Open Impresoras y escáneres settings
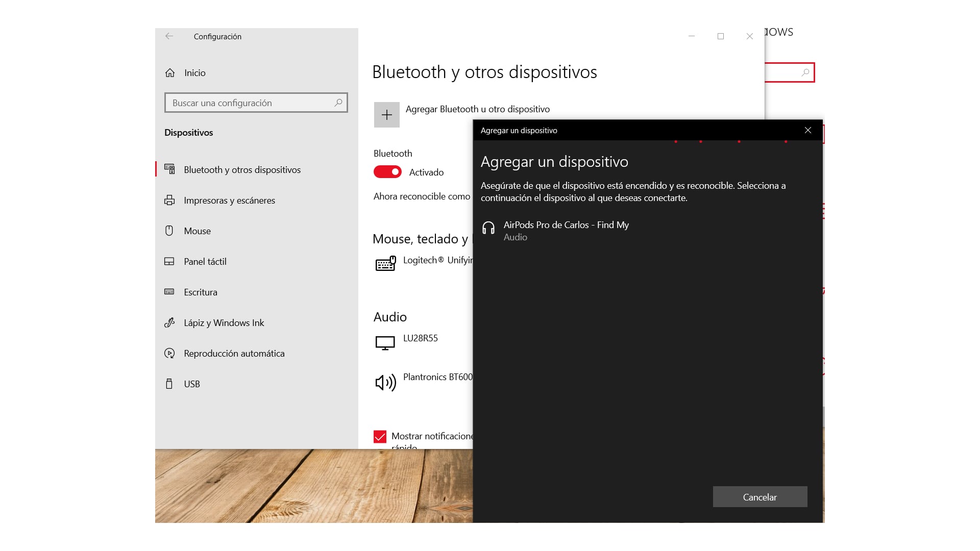Screen dimensions: 980x551 click(257, 200)
